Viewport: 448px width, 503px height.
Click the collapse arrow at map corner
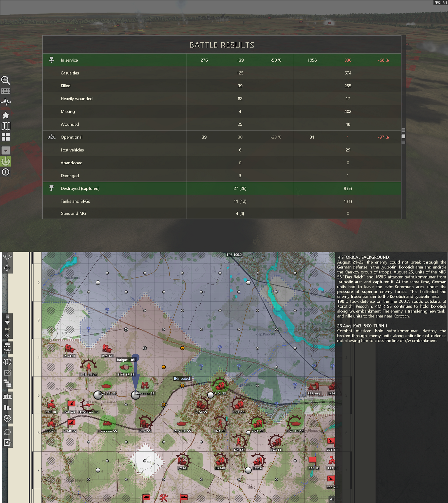[x=331, y=499]
